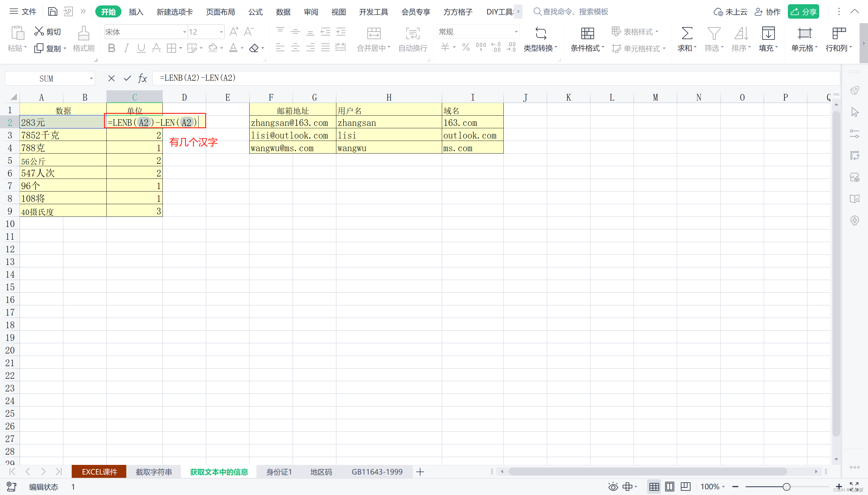The width and height of the screenshot is (868, 495).
Task: Toggle bold formatting
Action: (x=111, y=48)
